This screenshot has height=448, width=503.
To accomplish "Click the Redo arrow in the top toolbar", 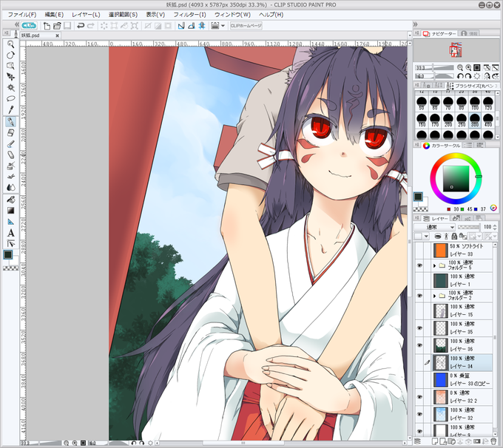I will [91, 26].
